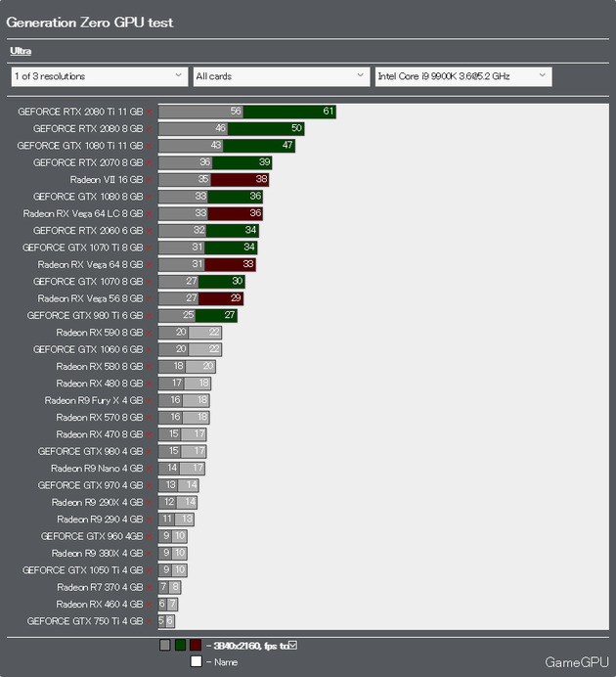Remove GEFORCE GTX 750 Ti 4 GB row
The width and height of the screenshot is (616, 677).
(149, 621)
